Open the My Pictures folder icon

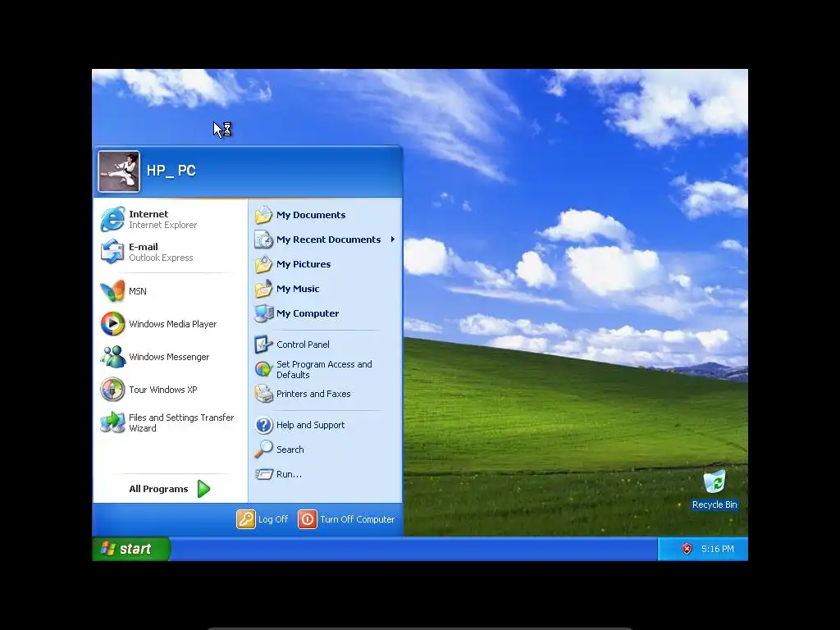(x=263, y=264)
